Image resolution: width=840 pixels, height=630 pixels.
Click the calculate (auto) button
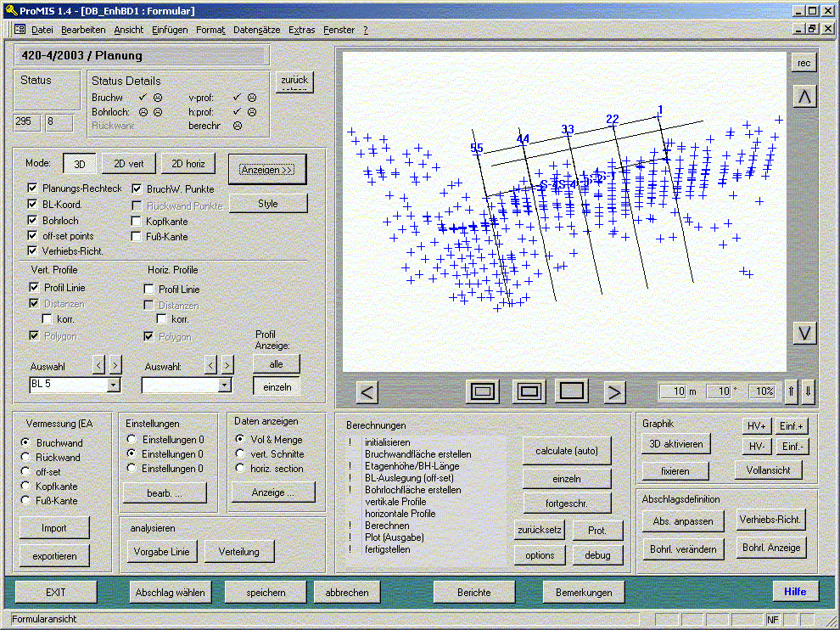click(x=567, y=451)
